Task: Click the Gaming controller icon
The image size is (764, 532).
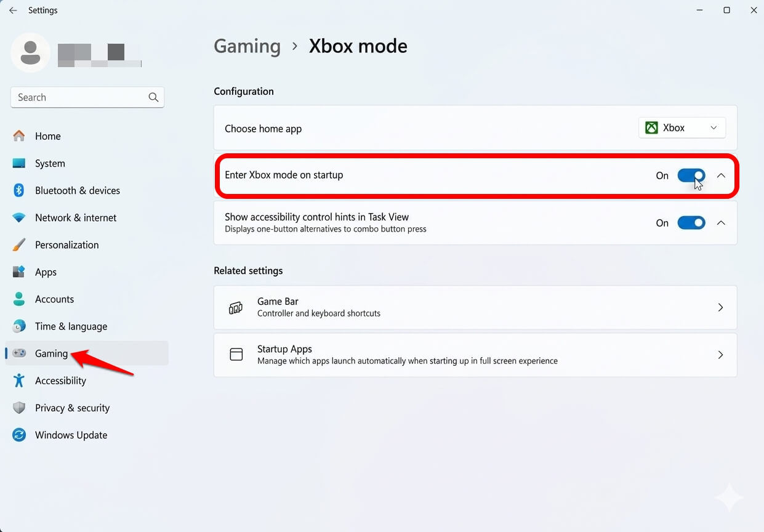Action: (x=20, y=353)
